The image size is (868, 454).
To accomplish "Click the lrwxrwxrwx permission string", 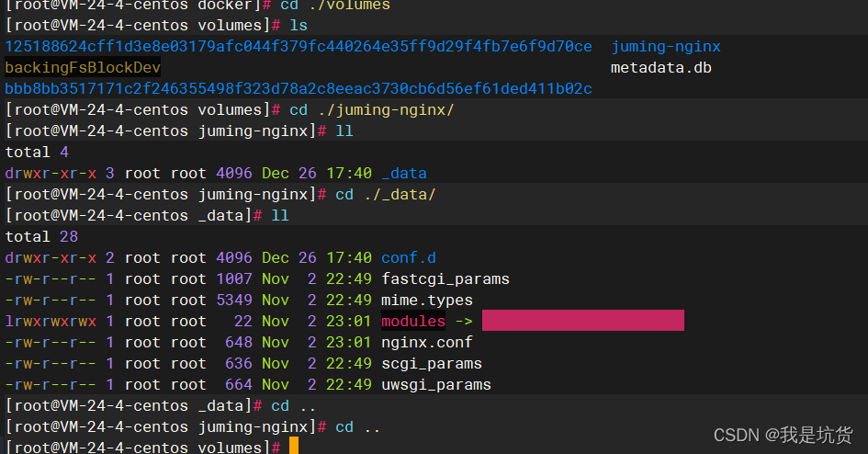I will 51,322.
